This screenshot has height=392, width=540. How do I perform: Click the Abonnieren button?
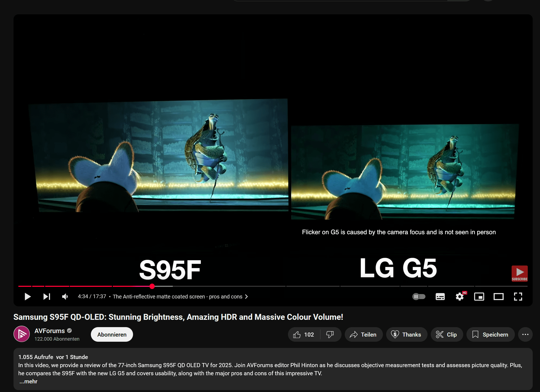[x=112, y=334]
